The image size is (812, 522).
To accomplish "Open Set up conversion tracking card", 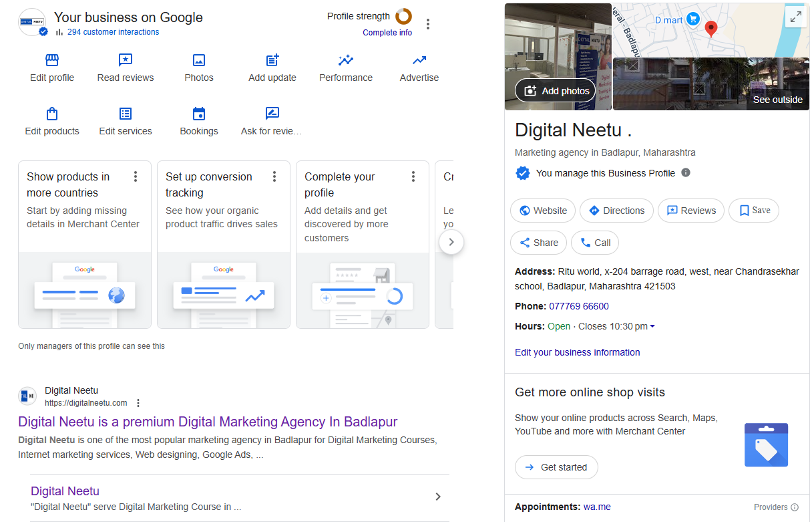I will 224,245.
